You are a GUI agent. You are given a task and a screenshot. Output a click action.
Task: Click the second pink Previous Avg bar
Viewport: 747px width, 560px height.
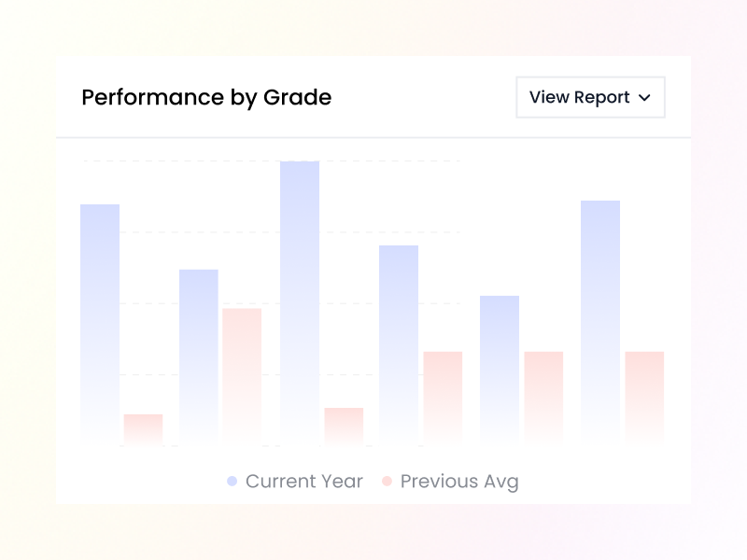pyautogui.click(x=242, y=373)
